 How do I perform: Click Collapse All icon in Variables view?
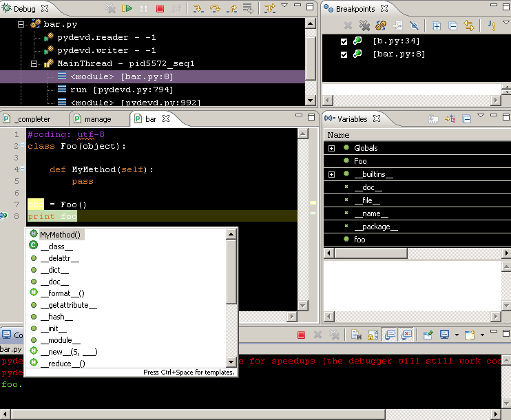[x=467, y=119]
